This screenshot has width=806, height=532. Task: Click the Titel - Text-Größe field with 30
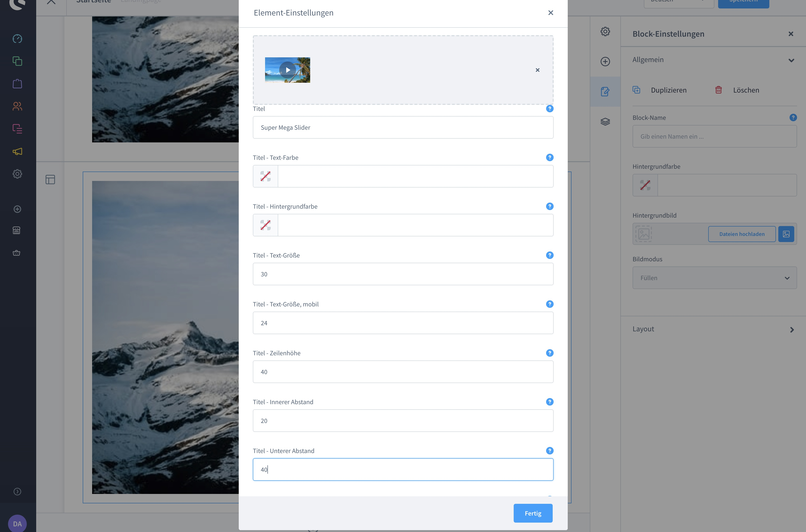tap(403, 274)
